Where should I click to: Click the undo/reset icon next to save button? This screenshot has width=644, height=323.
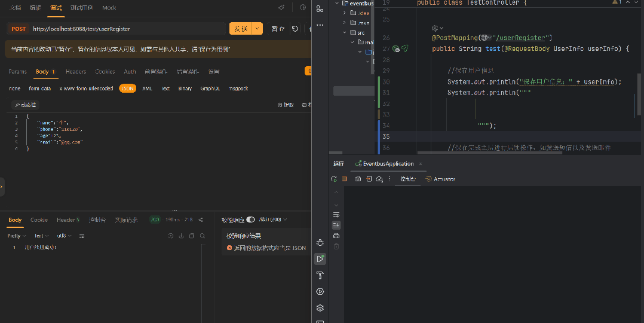[295, 29]
